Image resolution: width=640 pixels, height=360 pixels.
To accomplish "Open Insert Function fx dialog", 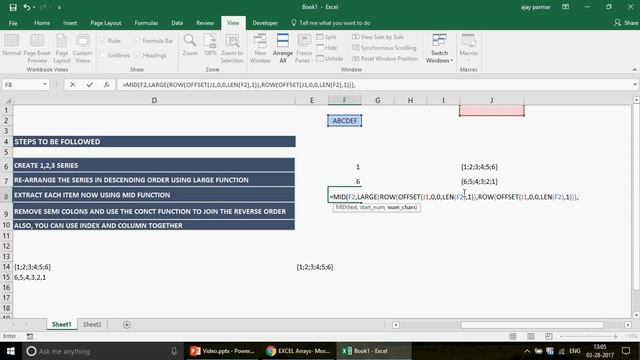I will point(106,84).
